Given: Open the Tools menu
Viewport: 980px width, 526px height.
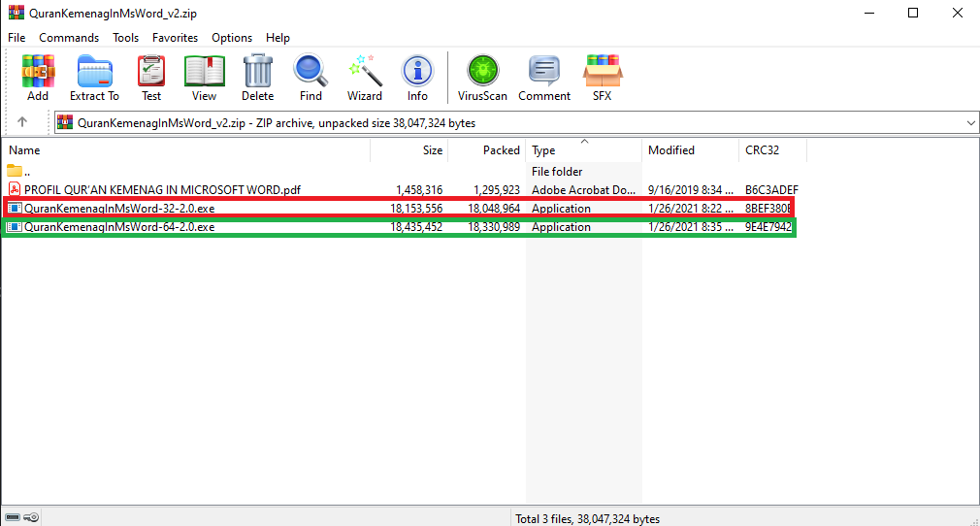Looking at the screenshot, I should pos(125,38).
